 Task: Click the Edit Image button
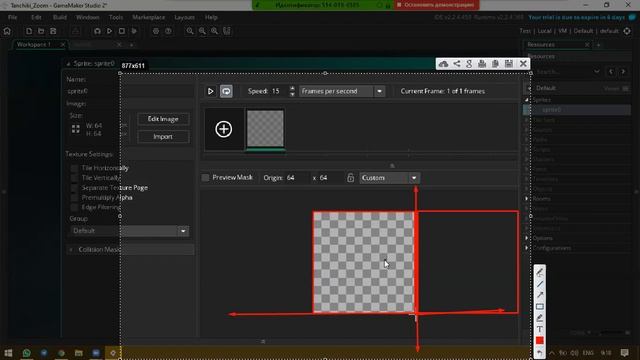tap(163, 119)
